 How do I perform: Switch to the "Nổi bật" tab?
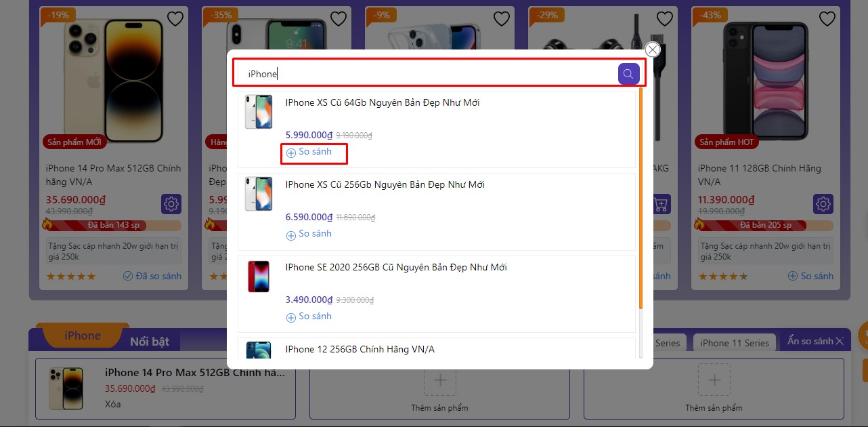[150, 341]
